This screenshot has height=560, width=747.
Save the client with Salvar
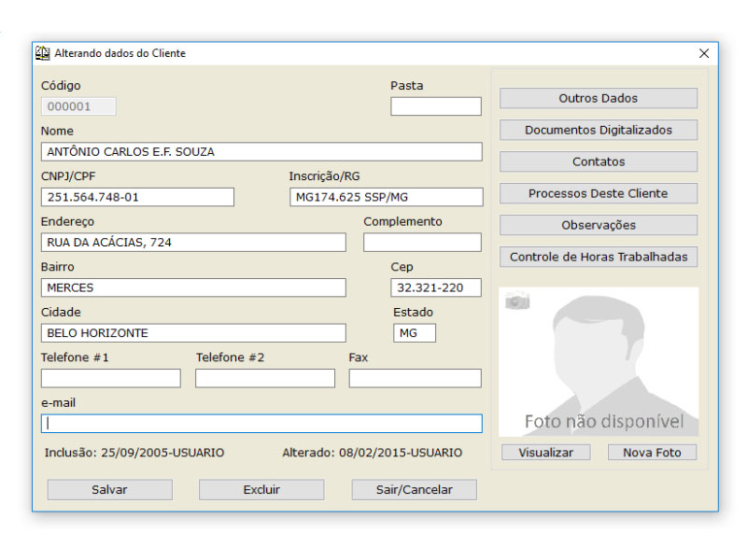(109, 489)
